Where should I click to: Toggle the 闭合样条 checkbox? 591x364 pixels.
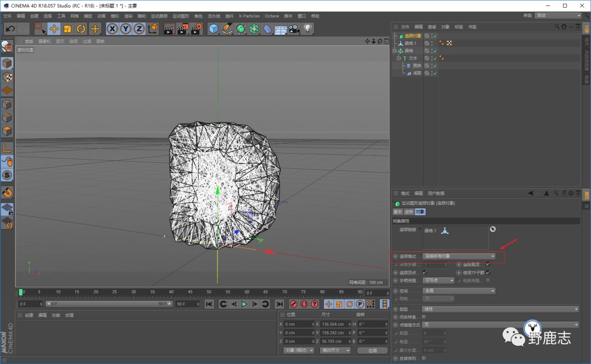tap(424, 317)
